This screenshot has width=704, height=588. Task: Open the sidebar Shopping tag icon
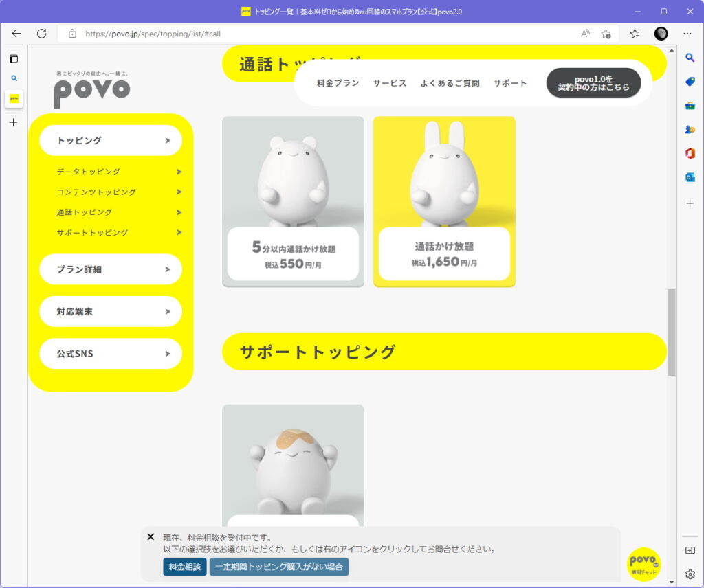coord(690,81)
